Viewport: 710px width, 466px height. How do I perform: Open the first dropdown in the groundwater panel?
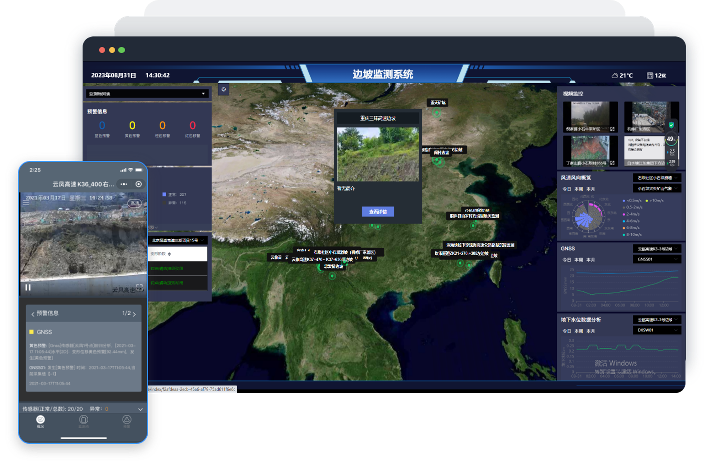[657, 320]
